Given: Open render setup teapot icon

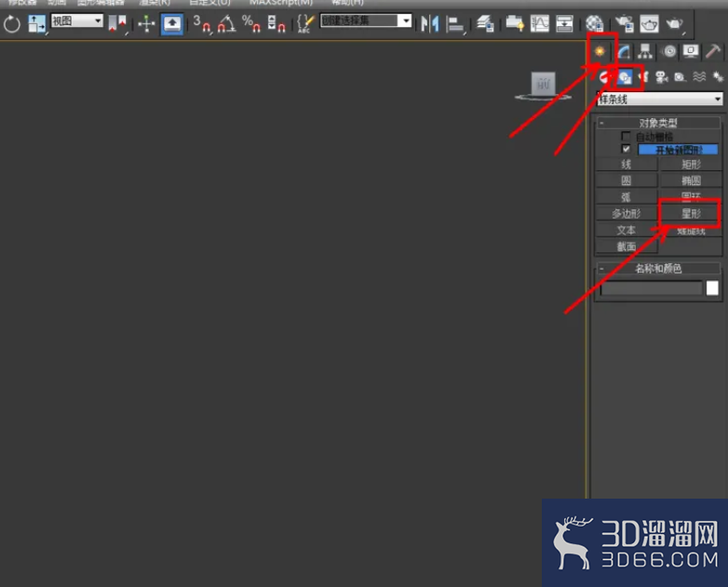Looking at the screenshot, I should click(625, 23).
